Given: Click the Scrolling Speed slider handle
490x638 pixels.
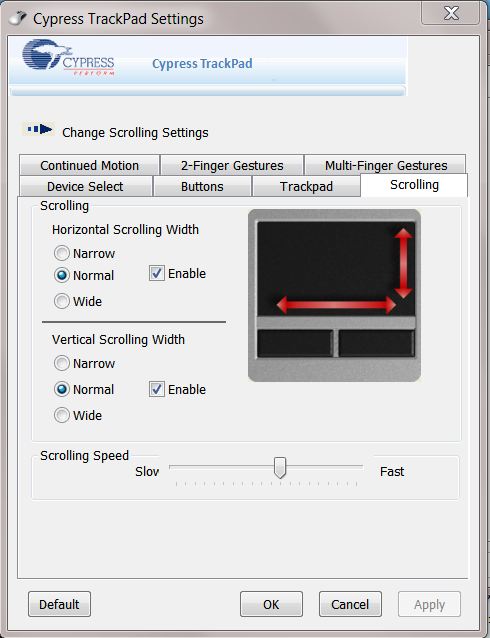Looking at the screenshot, I should (x=280, y=468).
